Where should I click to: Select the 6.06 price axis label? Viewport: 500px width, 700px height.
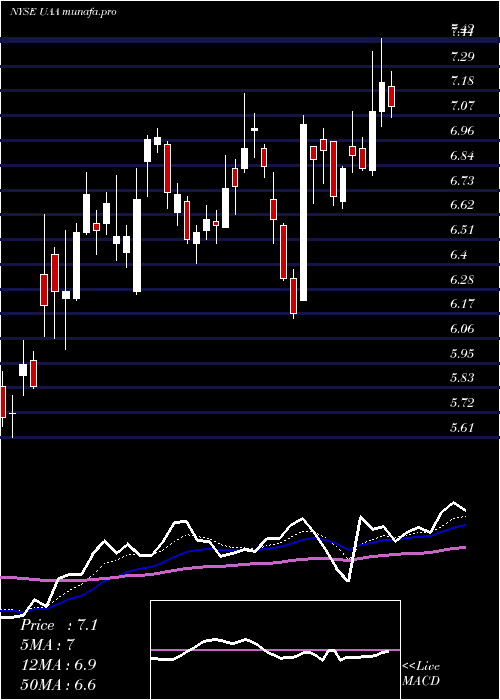[462, 329]
